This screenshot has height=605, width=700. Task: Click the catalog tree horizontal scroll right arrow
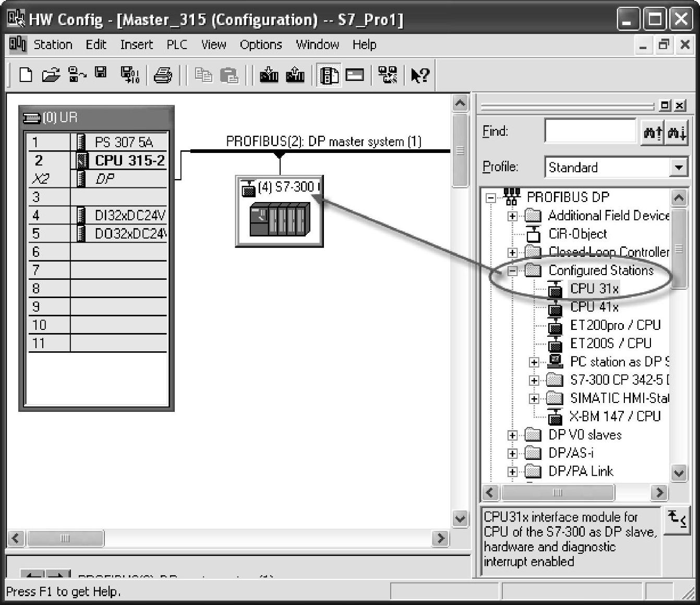(659, 492)
